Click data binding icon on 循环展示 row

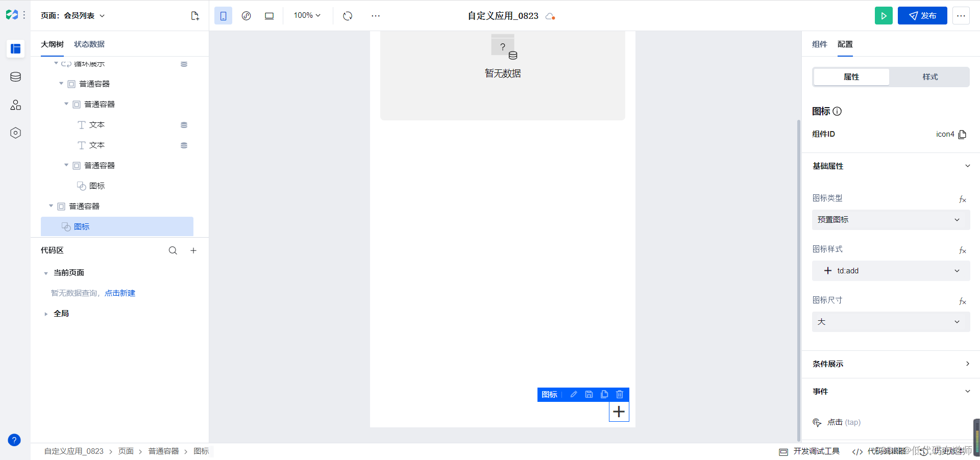pos(184,64)
